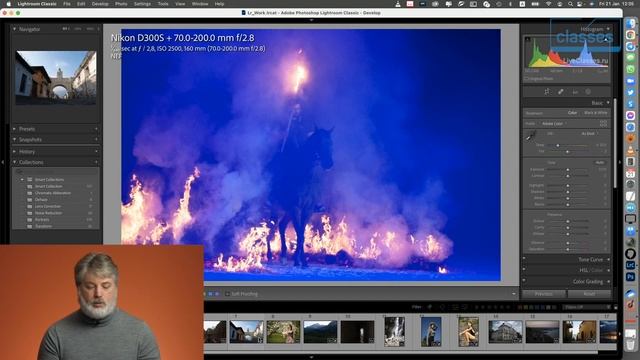
Task: Click the Previous button
Action: point(544,293)
